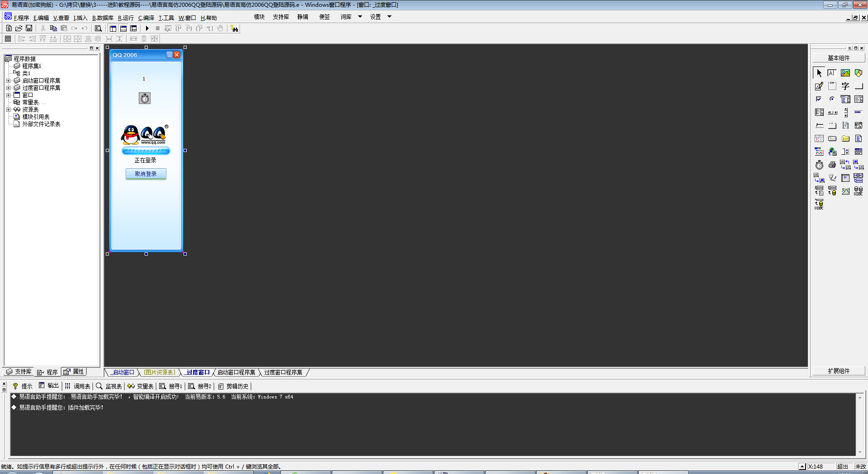Screen dimensions: 868x474
Task: Select the Picture box component icon
Action: 845,73
